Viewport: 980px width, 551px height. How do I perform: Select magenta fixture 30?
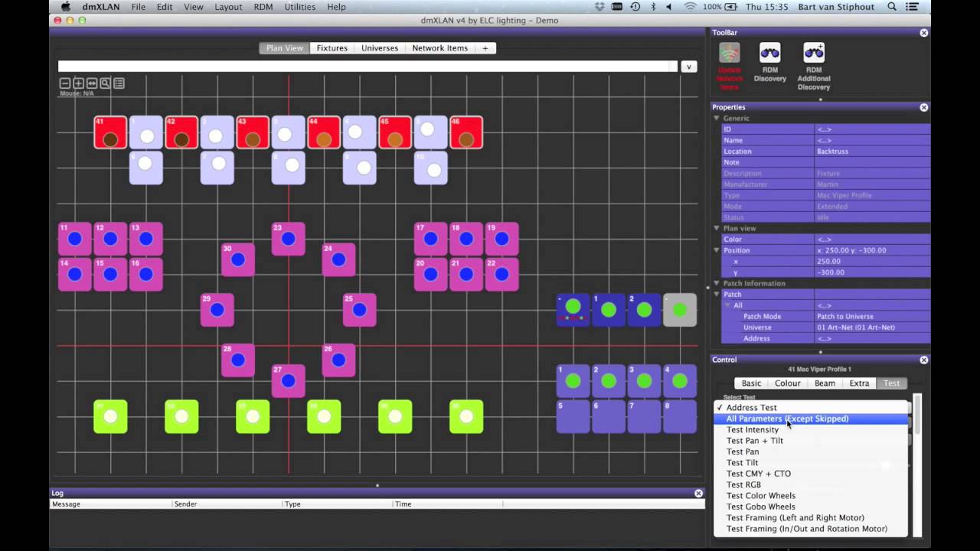(238, 259)
